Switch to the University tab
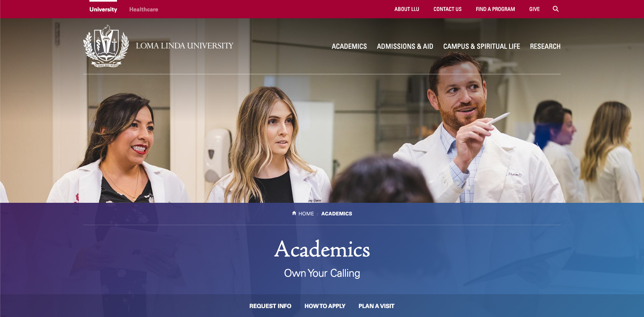Screen dimensions: 644x317 coord(103,9)
